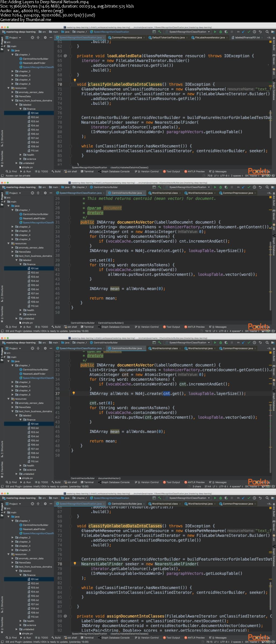Click Collapse All in the 00:02:27 frame Project panel

[x=38, y=348]
